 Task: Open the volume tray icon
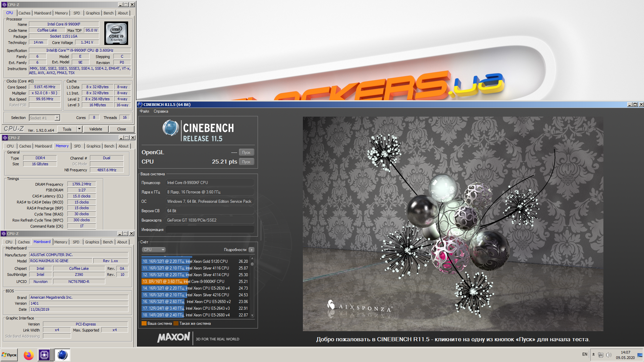(x=609, y=355)
